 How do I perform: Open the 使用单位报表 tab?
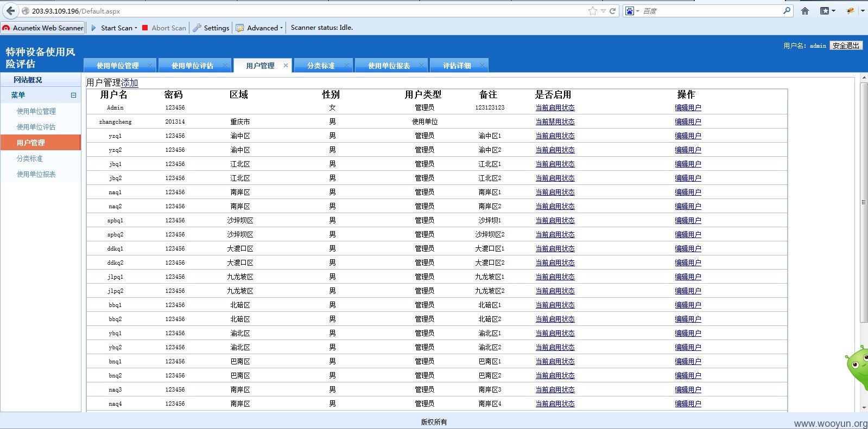tap(389, 66)
